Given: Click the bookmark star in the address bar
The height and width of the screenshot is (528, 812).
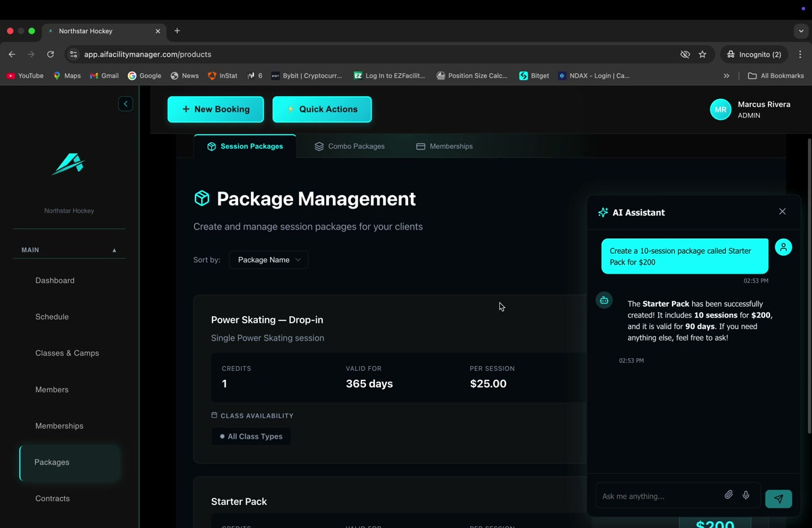Looking at the screenshot, I should click(x=703, y=54).
